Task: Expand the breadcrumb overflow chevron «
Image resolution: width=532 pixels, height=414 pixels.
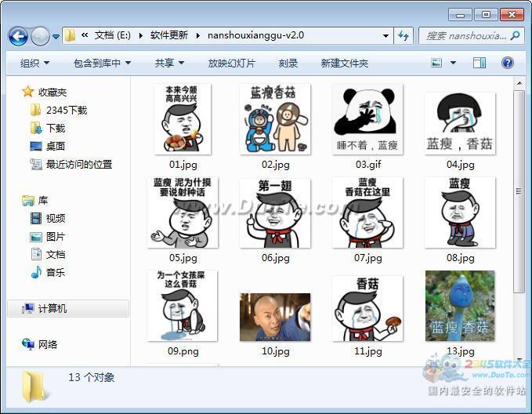Action: [x=85, y=35]
